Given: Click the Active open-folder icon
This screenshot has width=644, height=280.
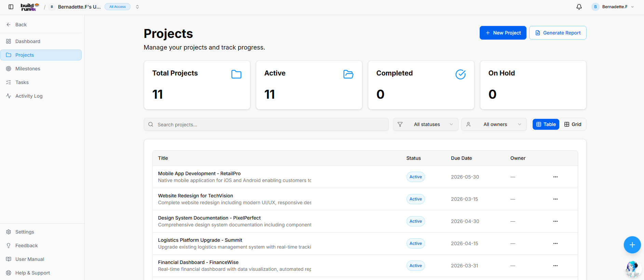Looking at the screenshot, I should [x=348, y=74].
